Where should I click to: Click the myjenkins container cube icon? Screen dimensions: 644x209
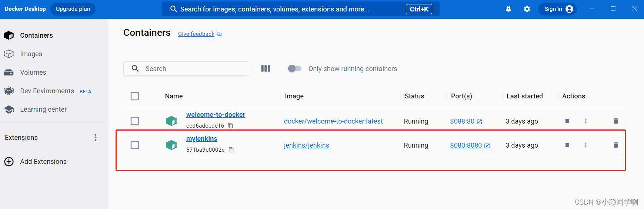tap(171, 145)
